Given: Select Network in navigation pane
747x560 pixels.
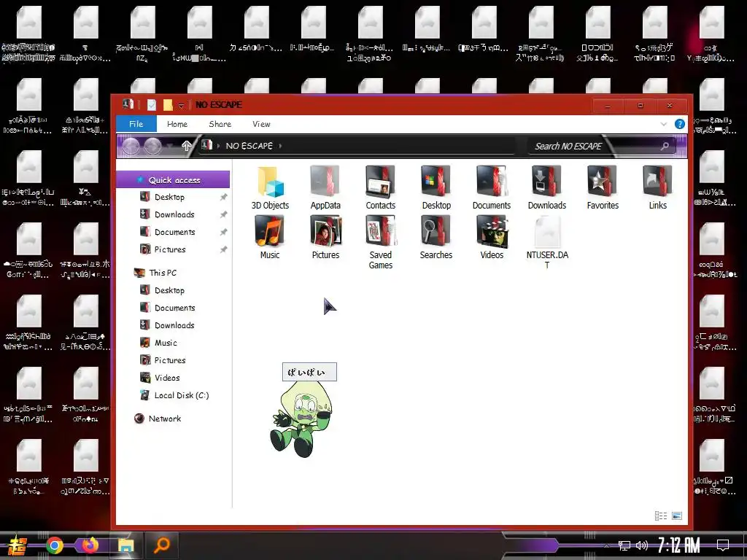Looking at the screenshot, I should pos(165,419).
